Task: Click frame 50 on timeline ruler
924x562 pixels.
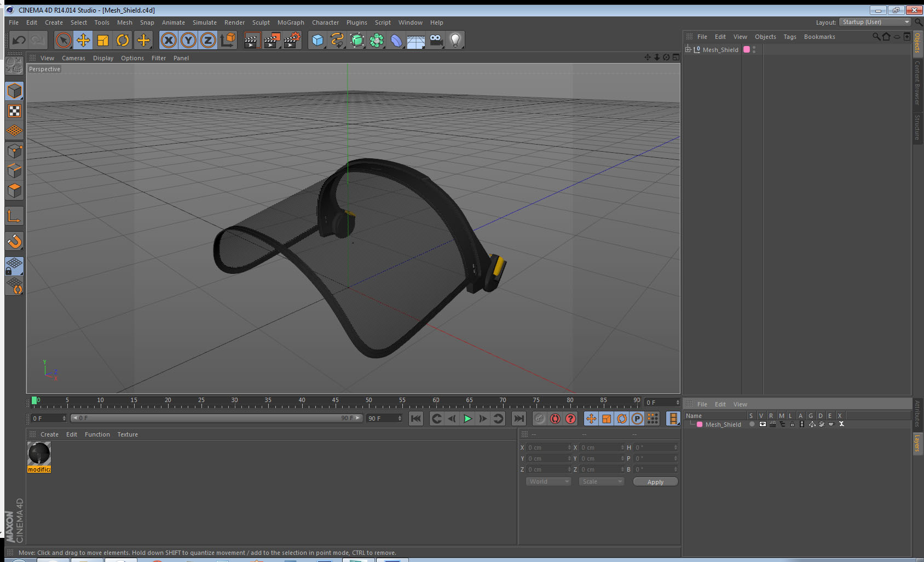Action: tap(368, 400)
